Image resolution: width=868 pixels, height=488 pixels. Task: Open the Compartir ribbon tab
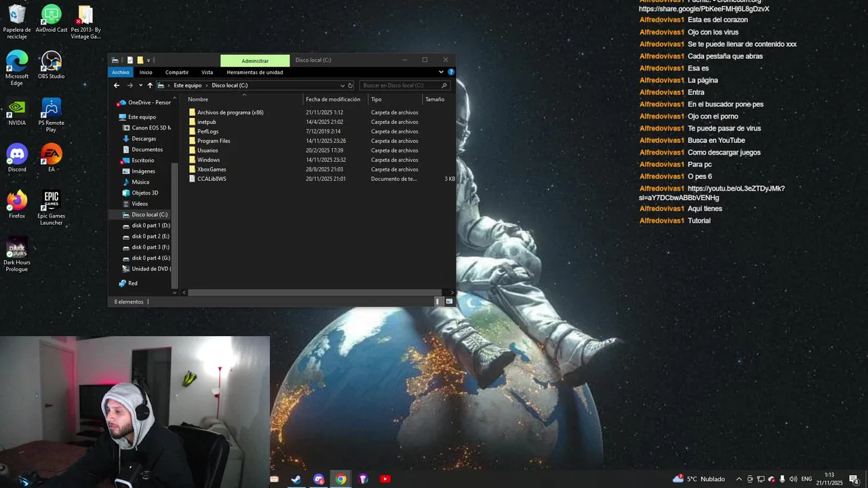click(x=177, y=72)
